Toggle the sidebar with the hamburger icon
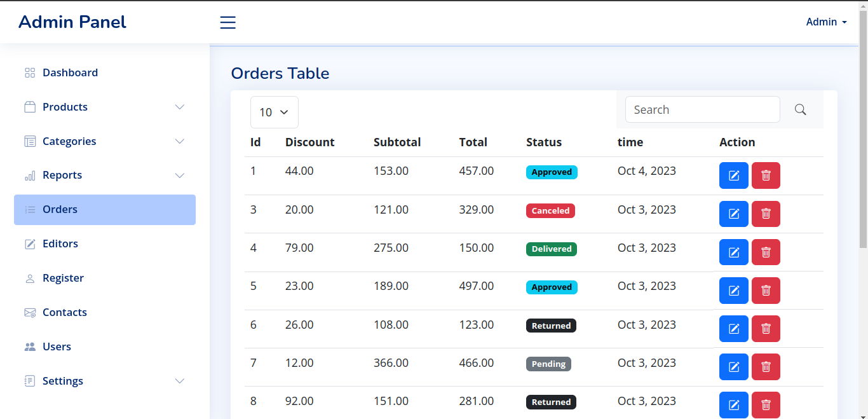This screenshot has height=419, width=868. click(227, 22)
